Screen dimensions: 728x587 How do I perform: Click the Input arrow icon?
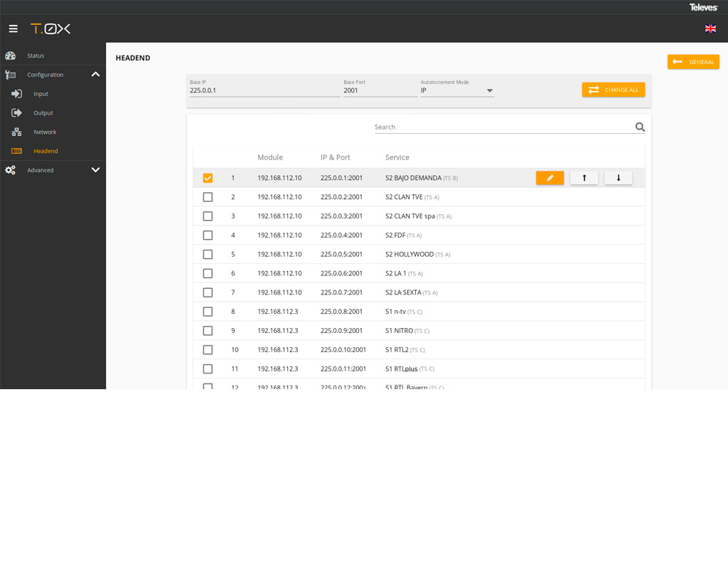(17, 94)
